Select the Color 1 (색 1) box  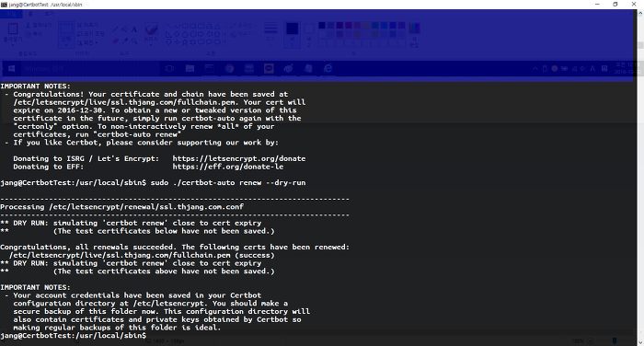coord(292,34)
